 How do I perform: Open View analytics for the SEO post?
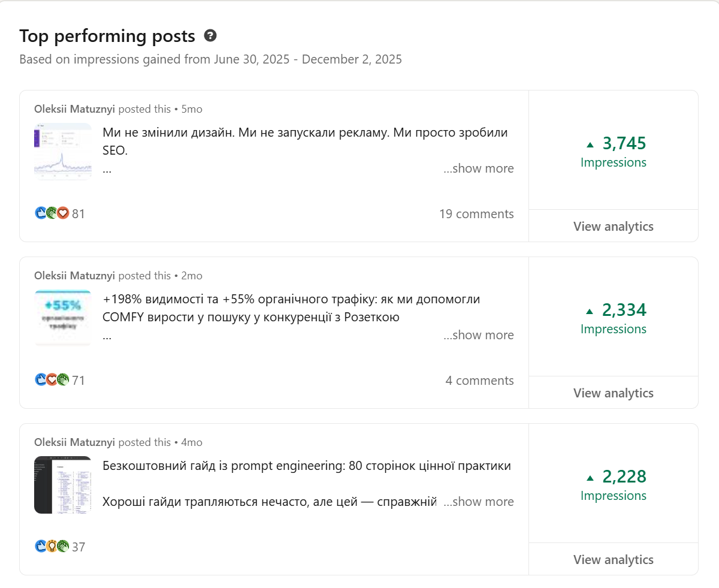[613, 226]
